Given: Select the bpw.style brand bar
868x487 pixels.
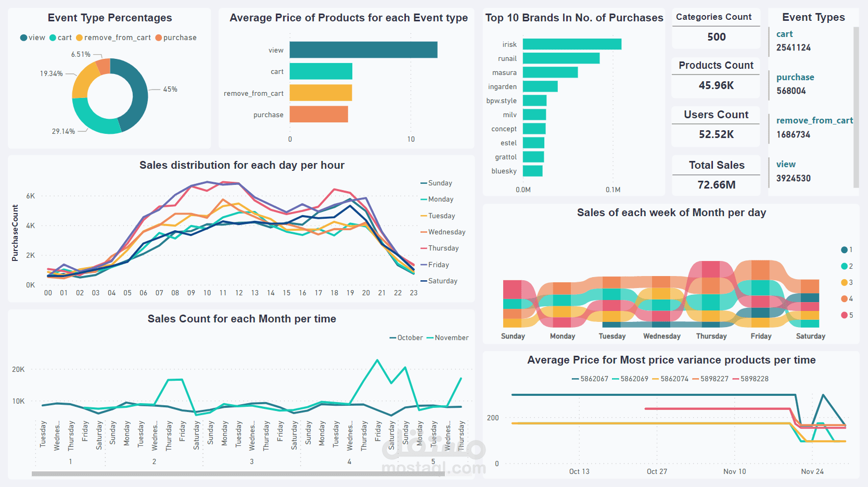Looking at the screenshot, I should 534,101.
